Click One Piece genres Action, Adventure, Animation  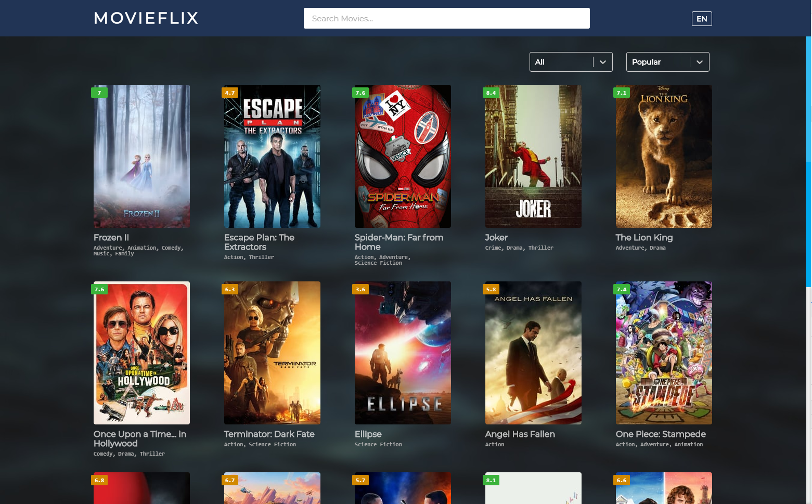pyautogui.click(x=659, y=445)
